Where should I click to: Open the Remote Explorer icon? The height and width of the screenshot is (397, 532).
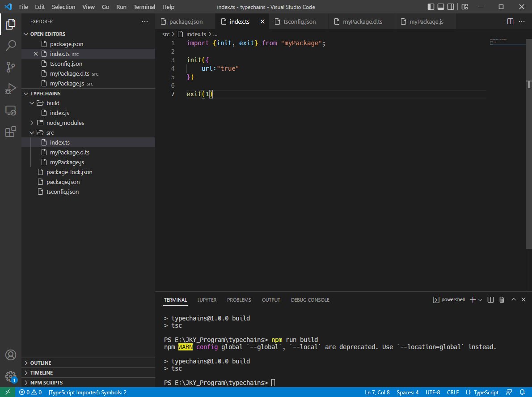[11, 111]
